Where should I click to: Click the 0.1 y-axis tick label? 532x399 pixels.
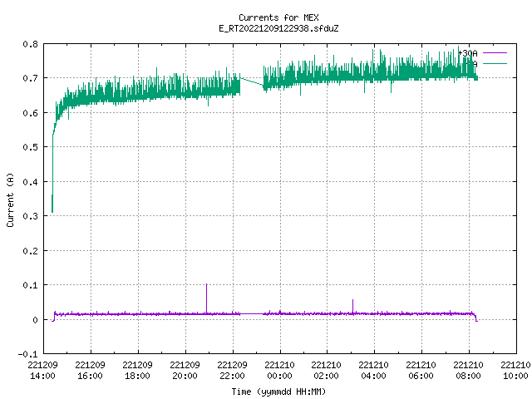(x=30, y=285)
